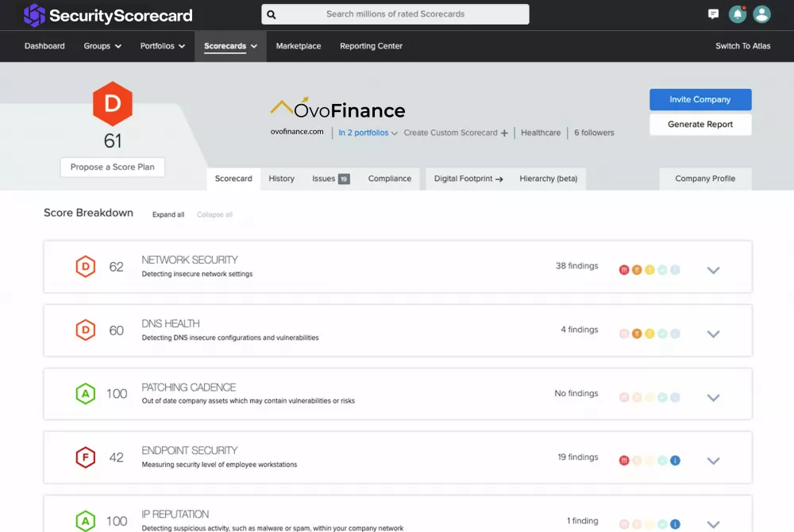Open the user account avatar
This screenshot has width=794, height=532.
click(x=761, y=14)
